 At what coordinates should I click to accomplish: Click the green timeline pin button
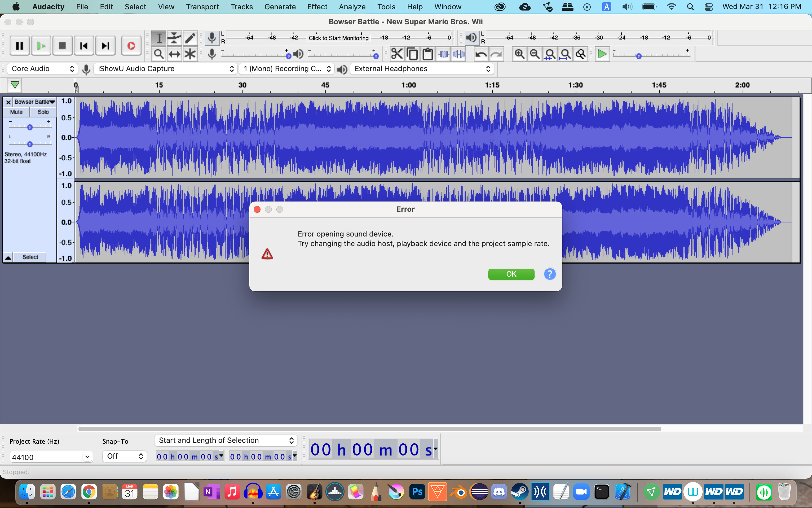(x=14, y=85)
